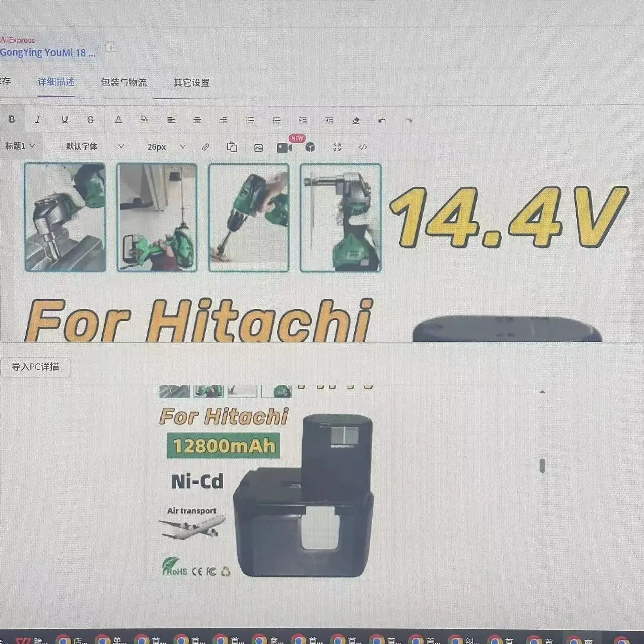This screenshot has height=644, width=644.
Task: Open the source code editor
Action: pyautogui.click(x=362, y=147)
